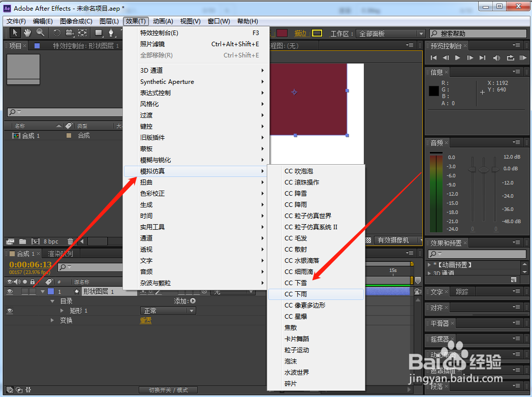Choose 碎片 effect

(316, 384)
